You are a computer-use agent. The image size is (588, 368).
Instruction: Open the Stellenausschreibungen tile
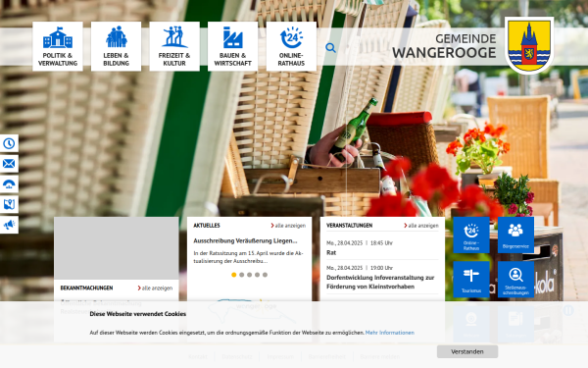click(x=516, y=280)
